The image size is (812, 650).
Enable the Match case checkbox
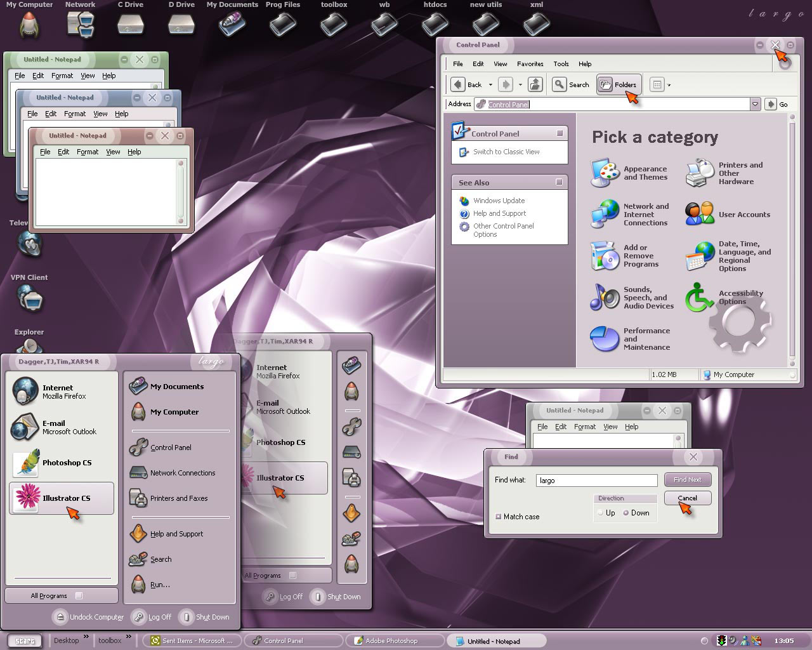coord(499,517)
